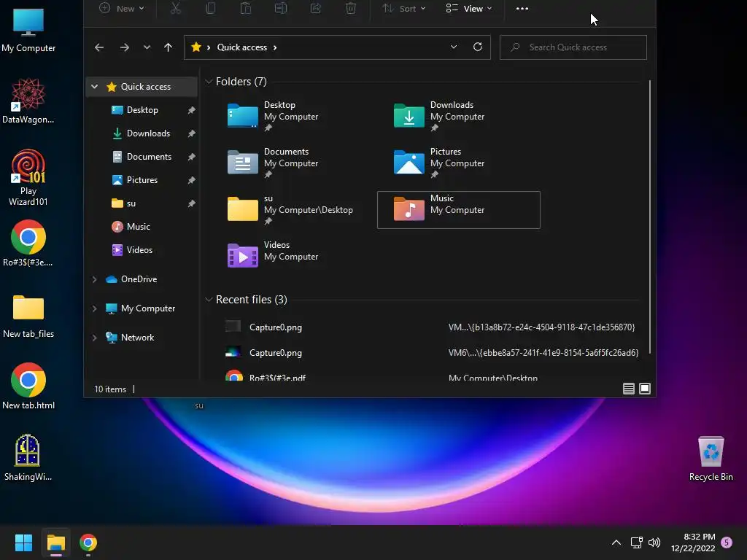This screenshot has height=560, width=747.
Task: Switch to details view icon in status bar
Action: coord(628,389)
